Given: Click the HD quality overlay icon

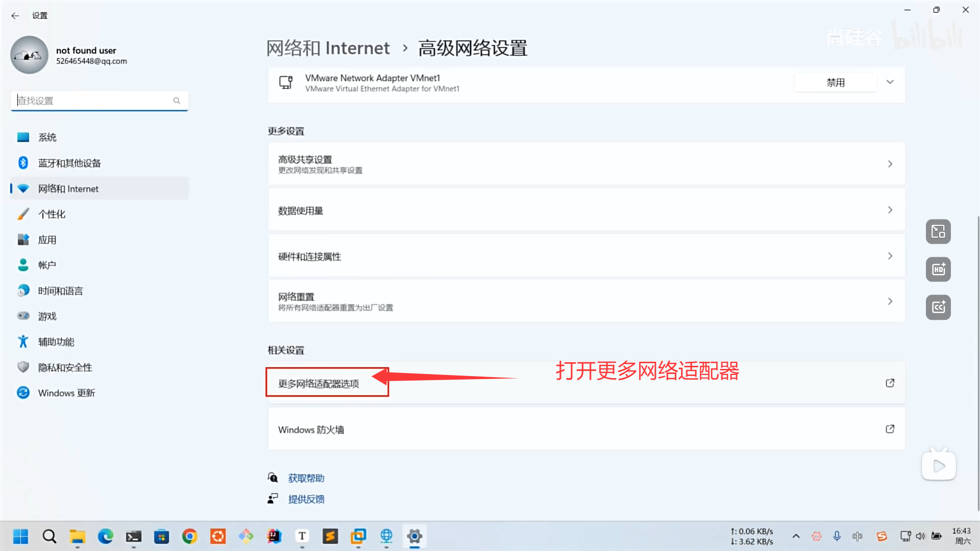Looking at the screenshot, I should [938, 269].
